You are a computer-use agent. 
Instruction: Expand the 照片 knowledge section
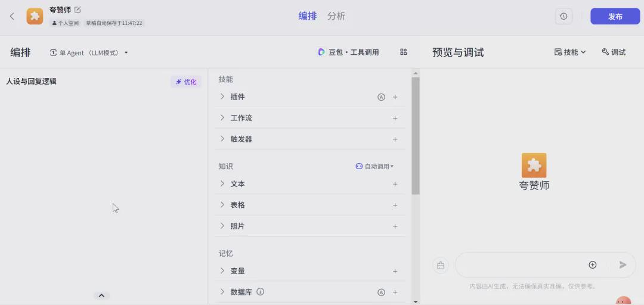(x=222, y=225)
